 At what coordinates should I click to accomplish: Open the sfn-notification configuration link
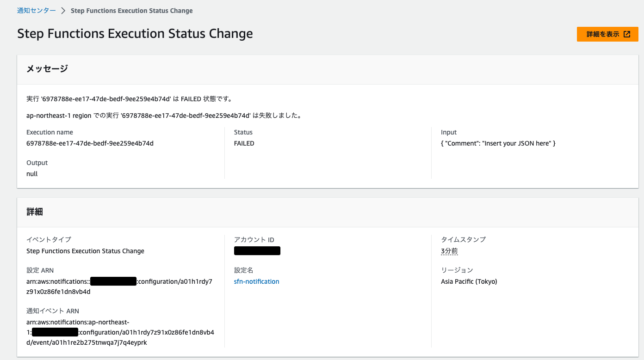coord(257,281)
